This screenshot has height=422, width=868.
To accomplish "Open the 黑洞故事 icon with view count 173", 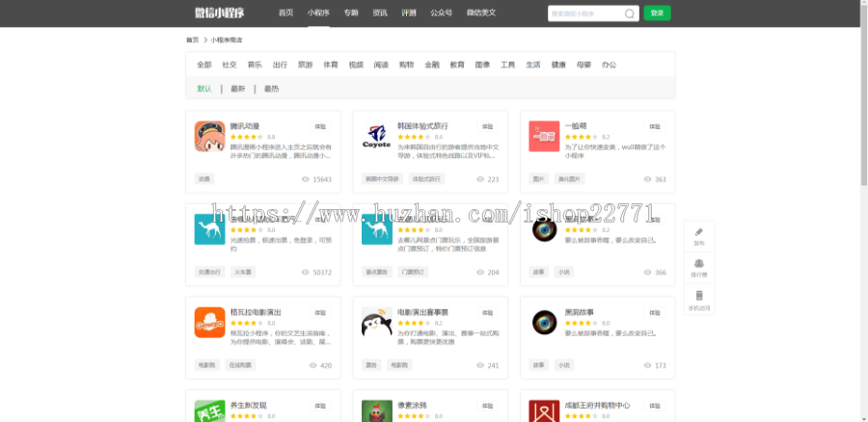I will [x=544, y=323].
